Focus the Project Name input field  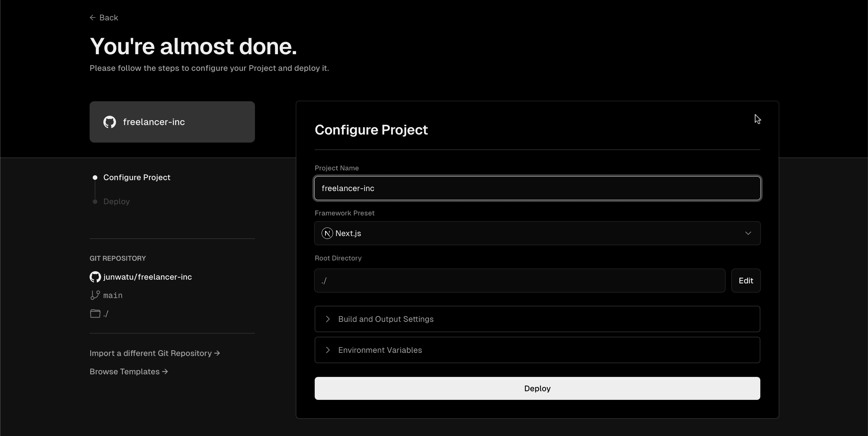point(537,188)
